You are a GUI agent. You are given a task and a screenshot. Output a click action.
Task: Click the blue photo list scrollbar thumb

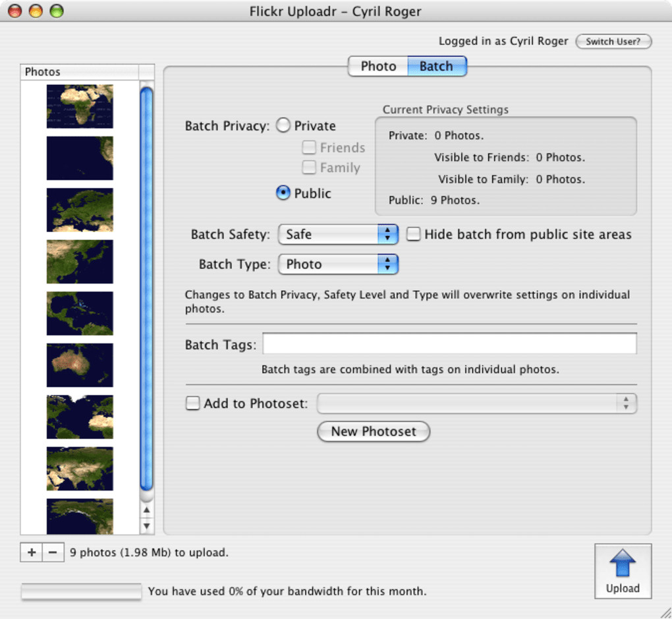click(x=146, y=288)
